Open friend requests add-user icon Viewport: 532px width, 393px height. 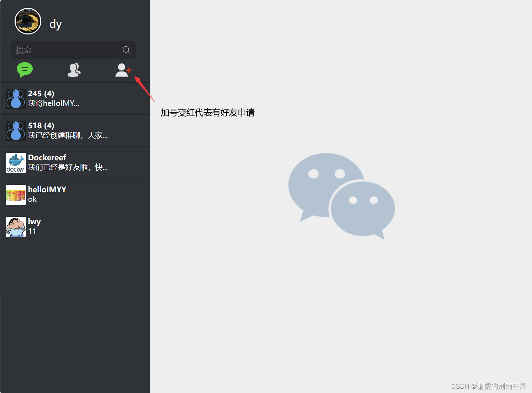[x=123, y=70]
